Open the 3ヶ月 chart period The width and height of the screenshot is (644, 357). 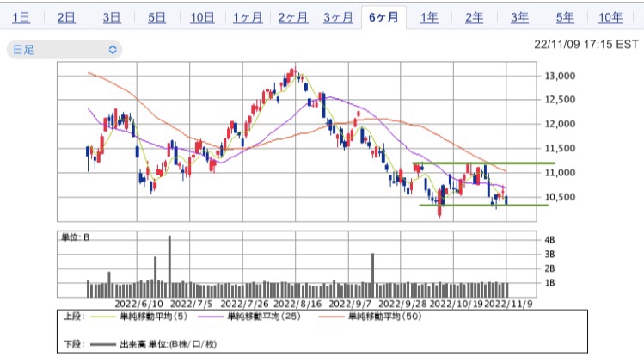pos(338,18)
